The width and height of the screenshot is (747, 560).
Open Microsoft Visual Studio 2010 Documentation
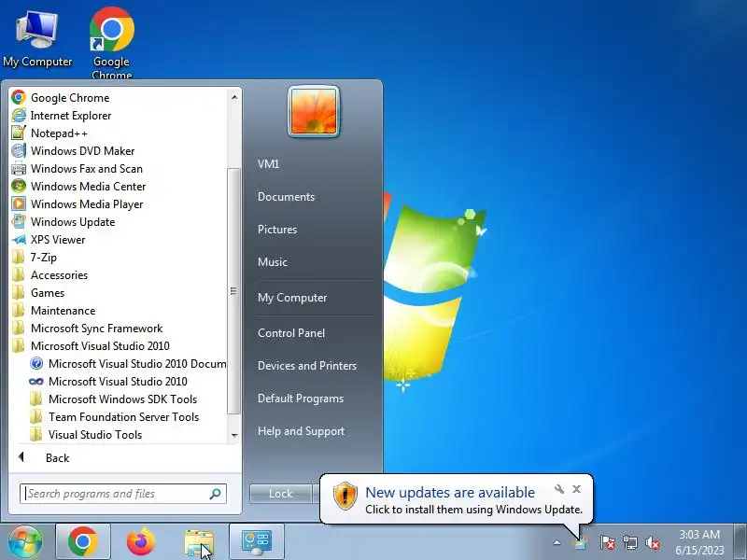[x=128, y=364]
